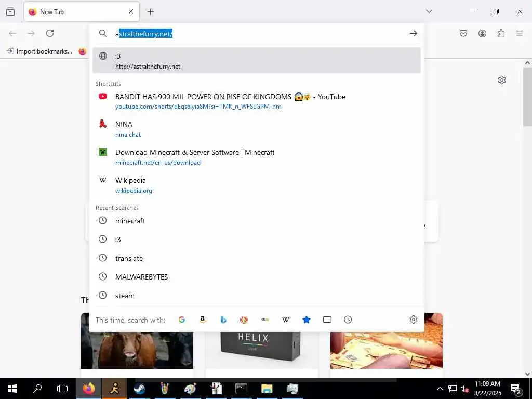Search this time with Wikipedia icon
The width and height of the screenshot is (532, 399).
[x=286, y=320]
